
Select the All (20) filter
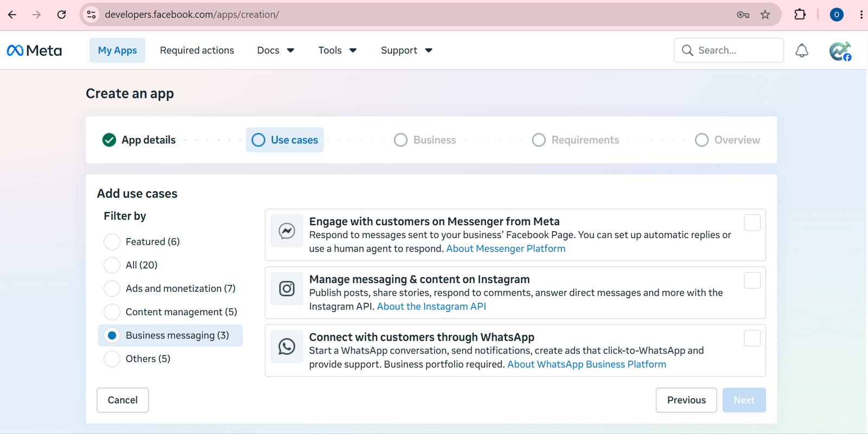click(x=112, y=265)
